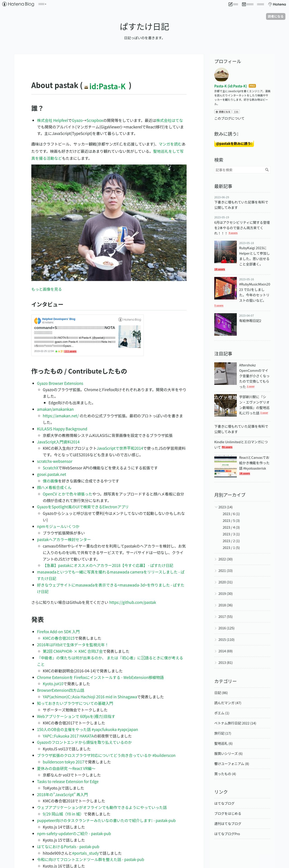Open archive month 2023 / 1 (5)

(x=231, y=547)
